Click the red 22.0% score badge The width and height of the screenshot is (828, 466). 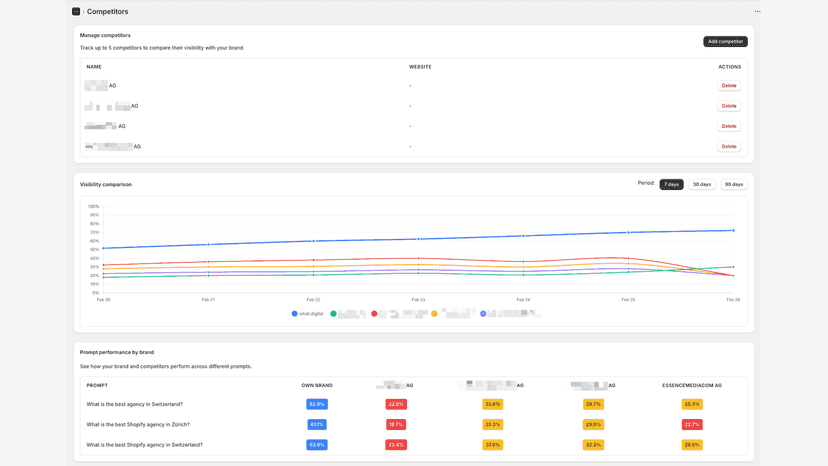(396, 404)
